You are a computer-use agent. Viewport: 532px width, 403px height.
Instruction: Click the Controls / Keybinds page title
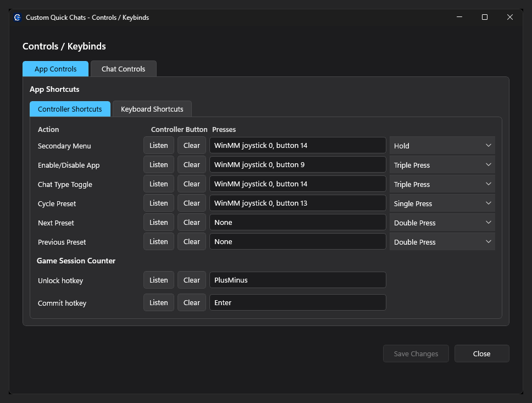tap(64, 46)
